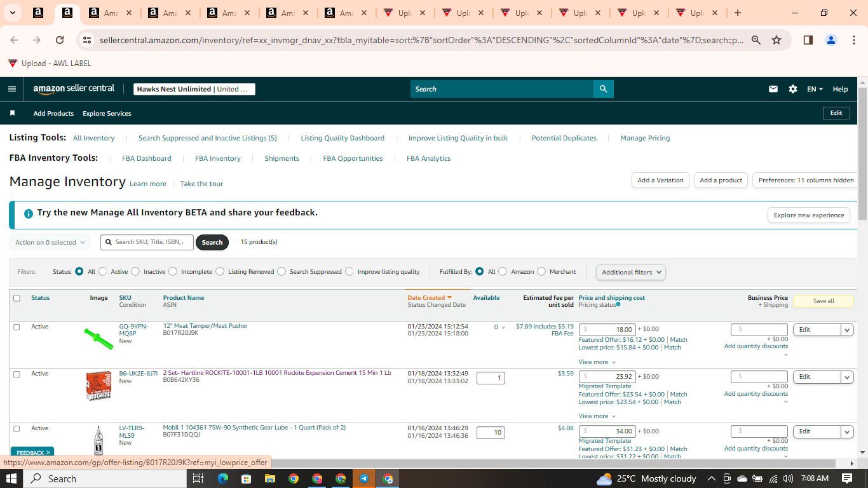
Task: Open the EN language dropdown
Action: (x=815, y=89)
